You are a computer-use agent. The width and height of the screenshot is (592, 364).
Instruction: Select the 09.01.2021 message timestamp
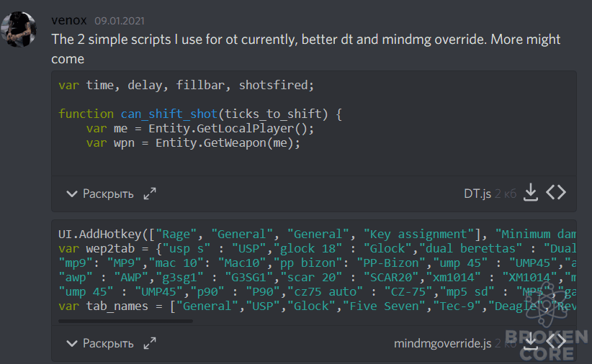tap(120, 21)
